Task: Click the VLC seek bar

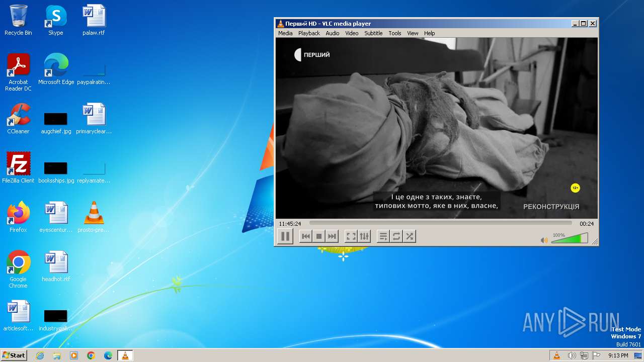Action: coord(440,223)
